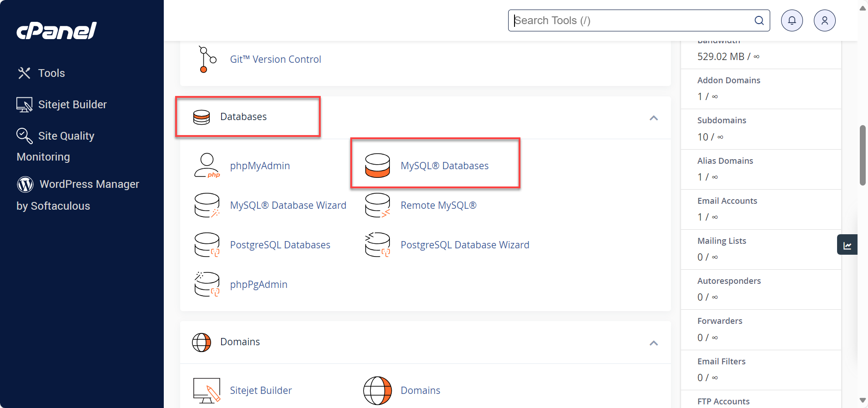Click the Subdomains 10 / ∞ value
The image size is (868, 408).
710,137
